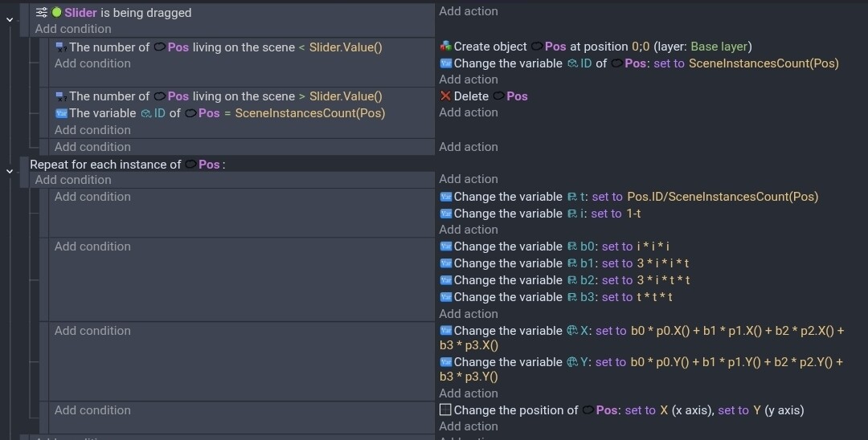This screenshot has width=868, height=440.
Task: Collapse the "Slider is being dragged" event
Action: click(x=10, y=18)
